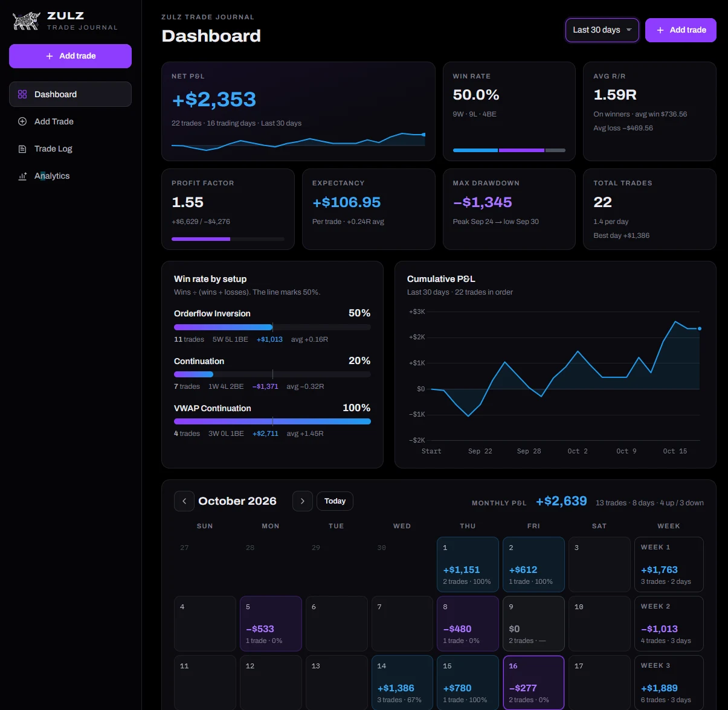Click the October 2026 month heading
This screenshot has height=710, width=728.
pos(237,501)
